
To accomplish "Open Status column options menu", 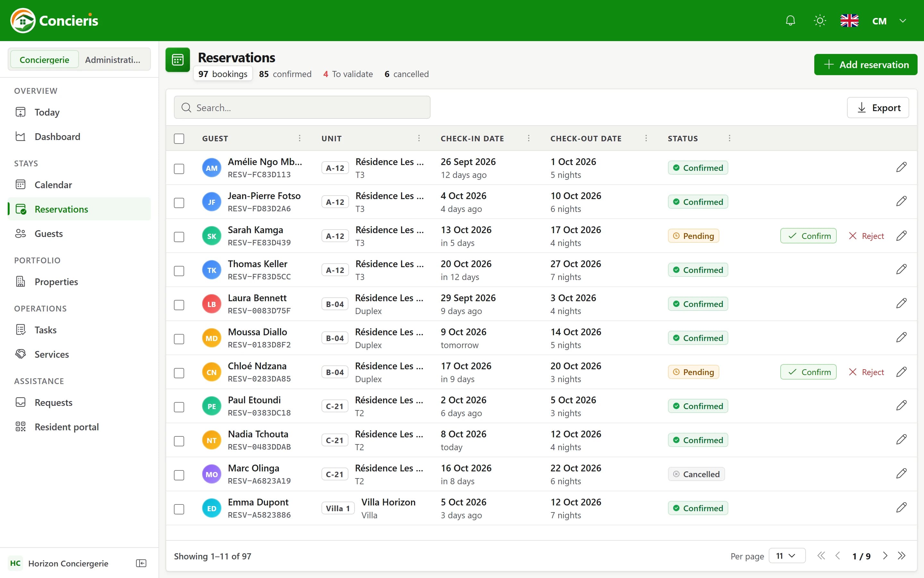I will [729, 138].
